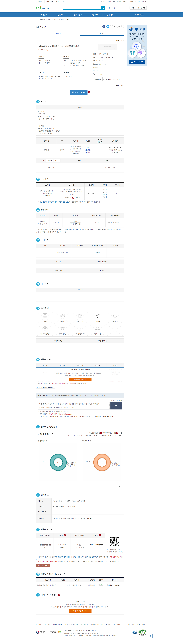Click the print icon

tap(122, 27)
